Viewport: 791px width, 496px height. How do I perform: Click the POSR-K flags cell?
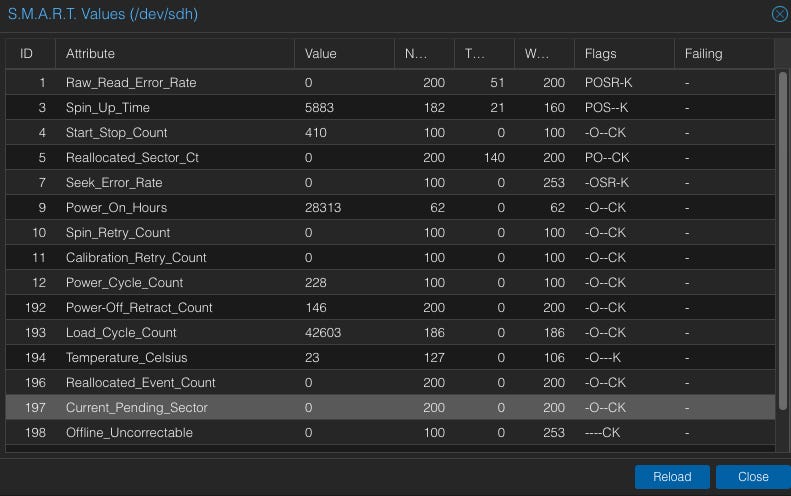point(608,83)
